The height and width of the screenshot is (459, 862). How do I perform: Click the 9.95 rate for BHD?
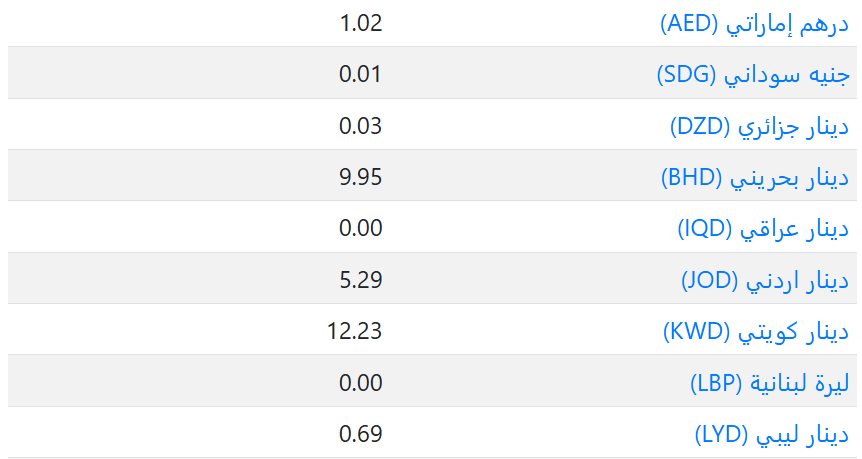pos(361,177)
